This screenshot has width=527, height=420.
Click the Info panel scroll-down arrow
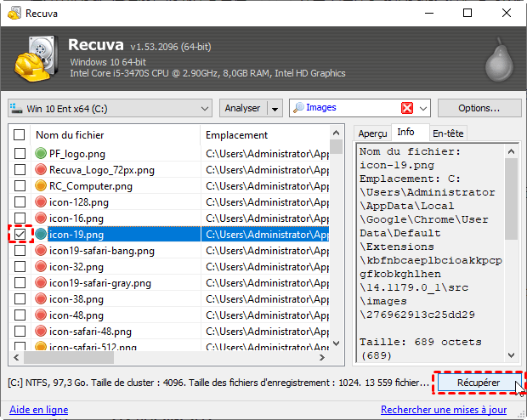tap(511, 355)
